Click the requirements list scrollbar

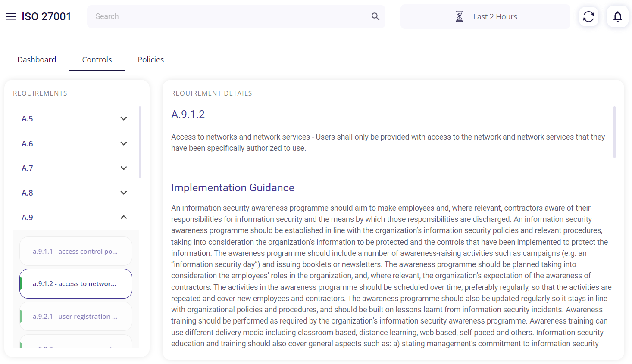[x=140, y=142]
